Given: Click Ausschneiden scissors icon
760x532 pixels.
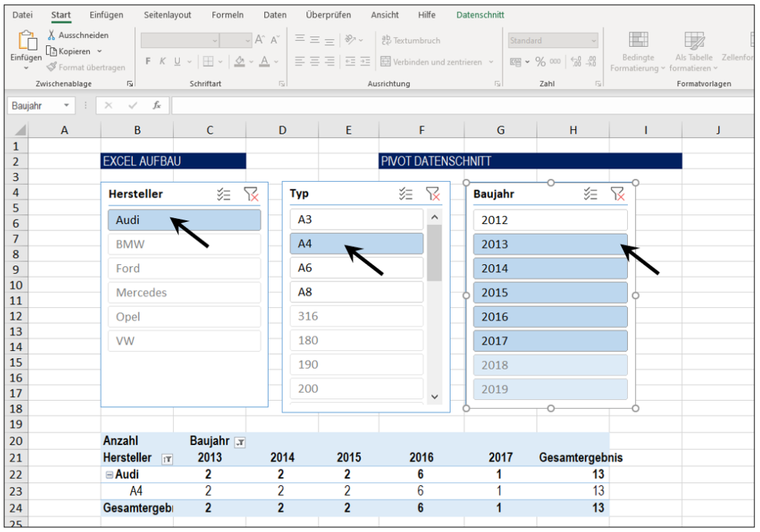Looking at the screenshot, I should point(51,35).
